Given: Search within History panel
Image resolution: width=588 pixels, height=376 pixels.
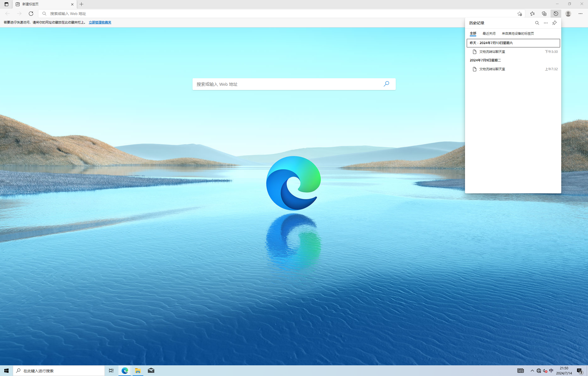Looking at the screenshot, I should pyautogui.click(x=537, y=23).
